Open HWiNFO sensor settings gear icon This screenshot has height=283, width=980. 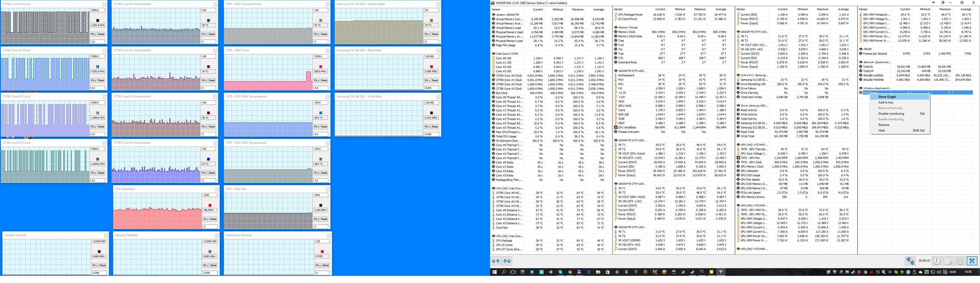960,261
